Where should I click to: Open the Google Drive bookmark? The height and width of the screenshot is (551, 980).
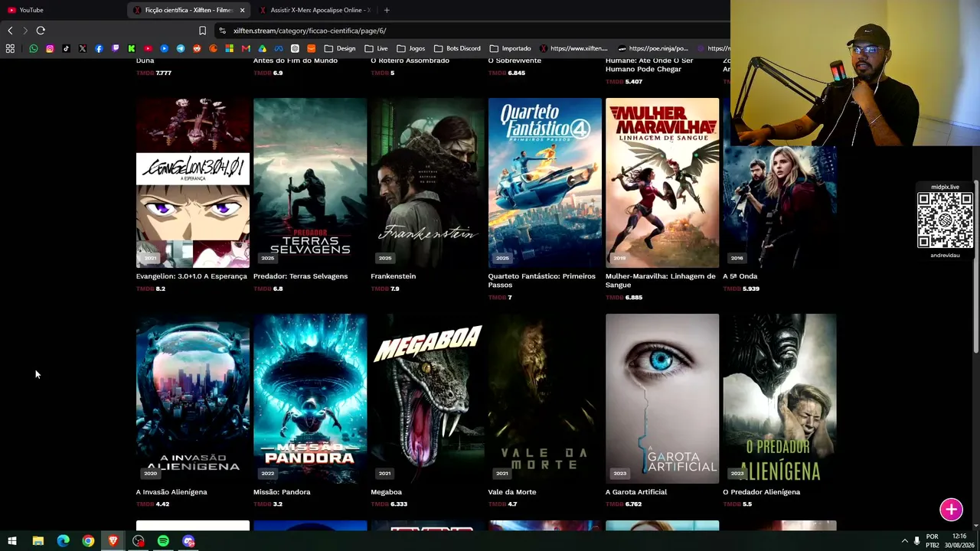262,48
